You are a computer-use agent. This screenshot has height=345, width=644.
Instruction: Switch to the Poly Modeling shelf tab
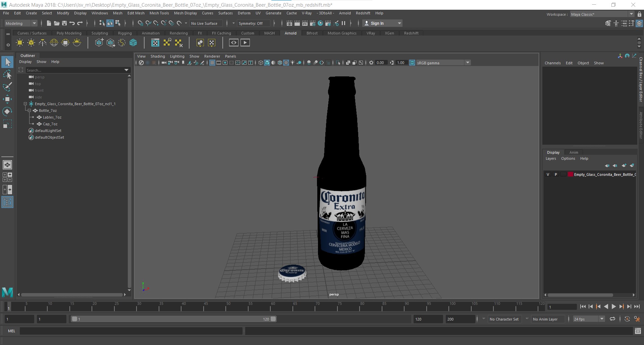(69, 33)
